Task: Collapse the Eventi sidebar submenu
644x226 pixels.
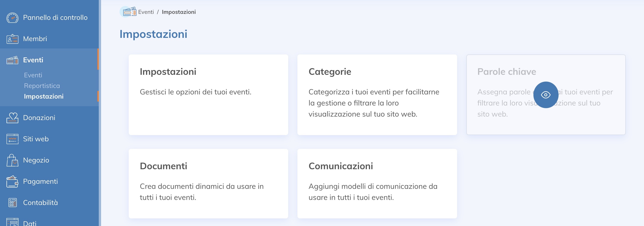Action: coord(33,60)
